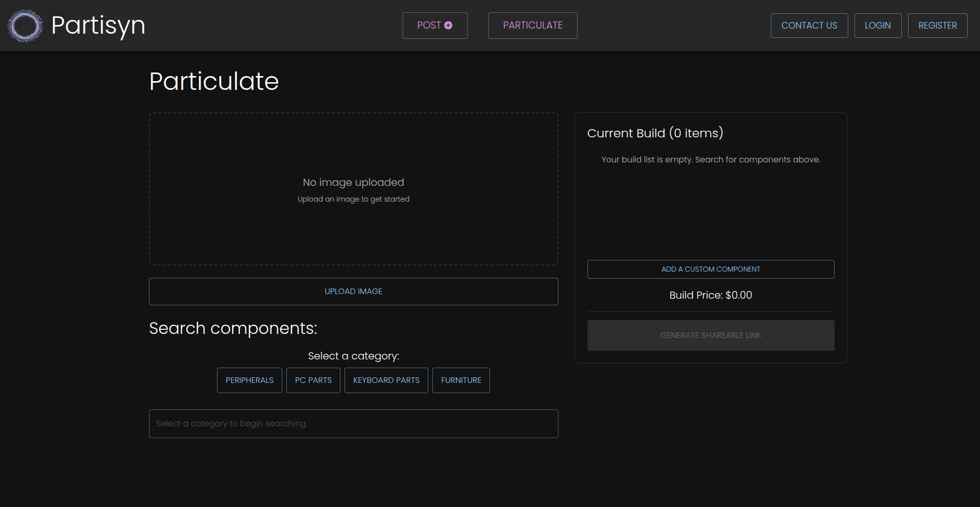Click ADD A CUSTOM COMPONENT

point(710,269)
